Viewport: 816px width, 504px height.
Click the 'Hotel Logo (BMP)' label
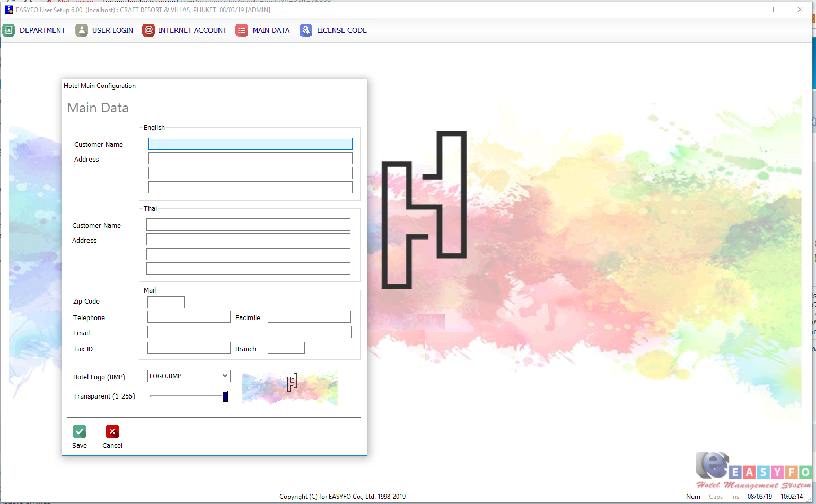(99, 377)
